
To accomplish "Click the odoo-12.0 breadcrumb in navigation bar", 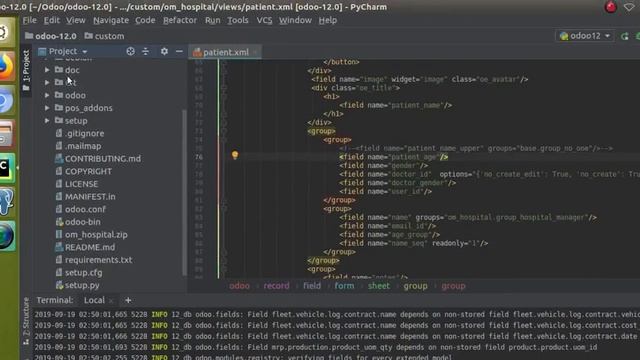I will click(51, 36).
